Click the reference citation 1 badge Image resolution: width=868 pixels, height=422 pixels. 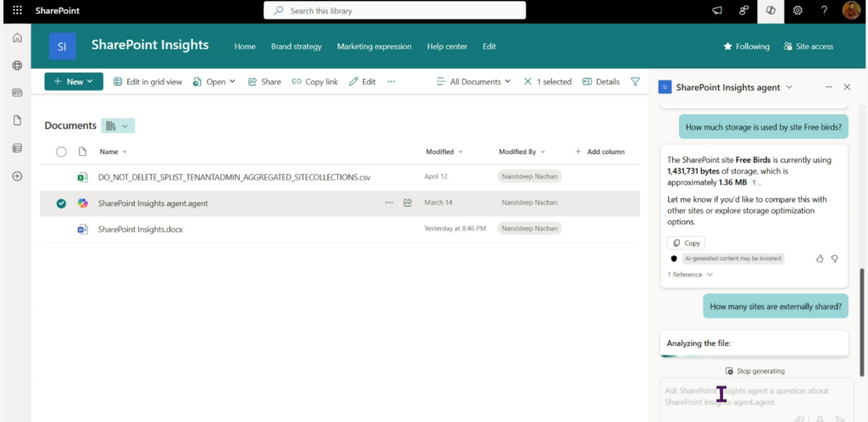click(754, 182)
